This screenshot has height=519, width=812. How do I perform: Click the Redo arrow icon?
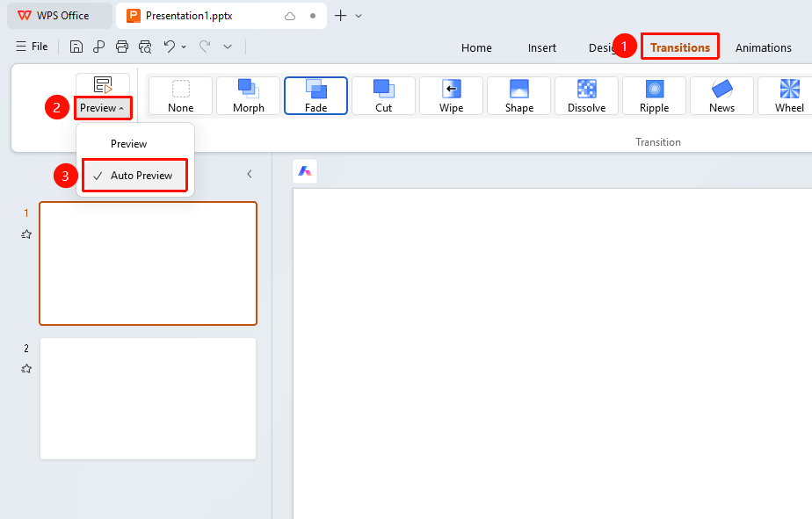pyautogui.click(x=205, y=47)
